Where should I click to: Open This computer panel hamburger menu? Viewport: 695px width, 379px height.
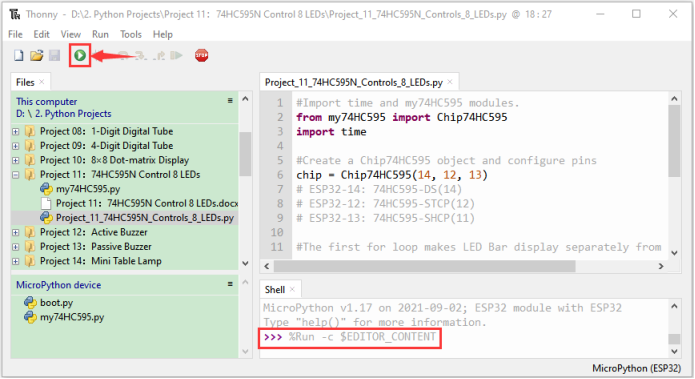pyautogui.click(x=230, y=101)
